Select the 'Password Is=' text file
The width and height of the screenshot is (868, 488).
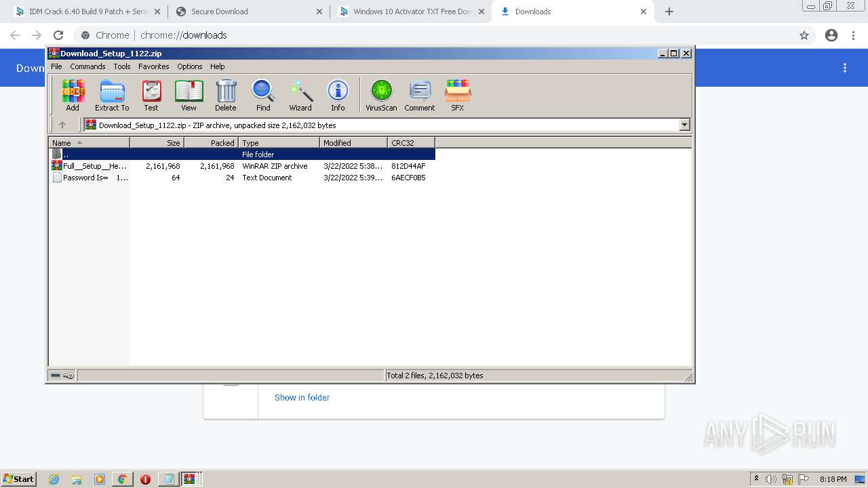pyautogui.click(x=90, y=178)
